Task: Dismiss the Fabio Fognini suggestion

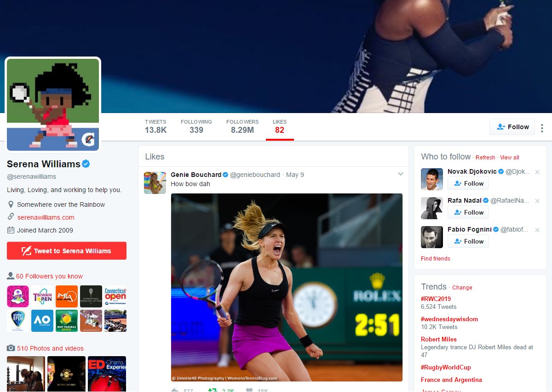Action: 537,230
